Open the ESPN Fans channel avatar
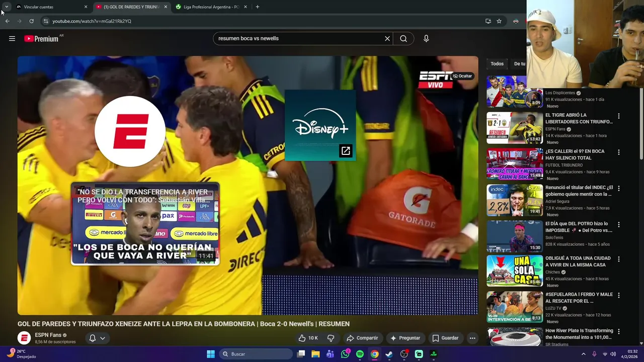 click(x=24, y=338)
